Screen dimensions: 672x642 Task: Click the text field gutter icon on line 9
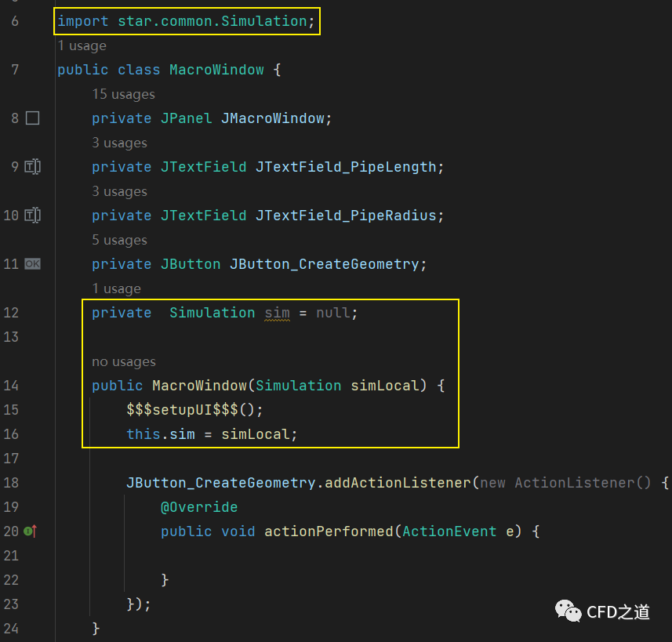coord(33,166)
